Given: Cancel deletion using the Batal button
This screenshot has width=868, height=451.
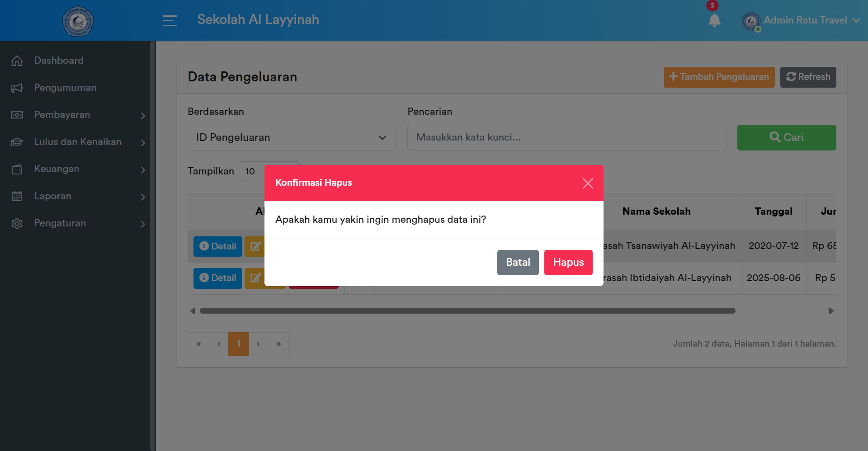Looking at the screenshot, I should (518, 262).
